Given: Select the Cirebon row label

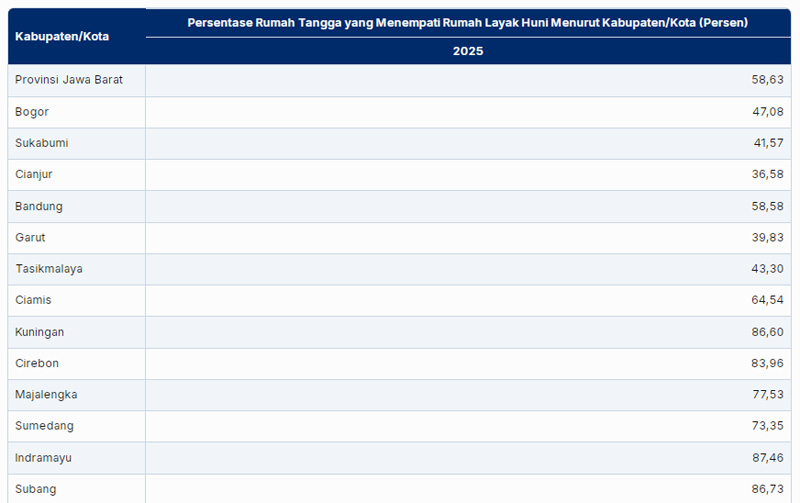Looking at the screenshot, I should click(36, 363).
